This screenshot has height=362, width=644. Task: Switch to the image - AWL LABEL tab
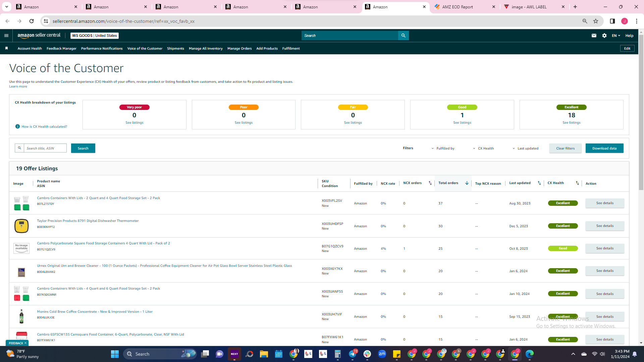pyautogui.click(x=535, y=7)
